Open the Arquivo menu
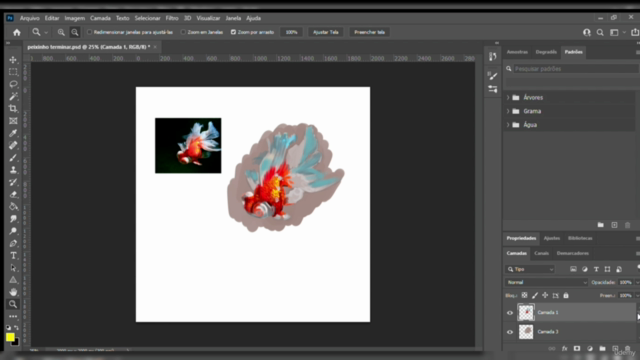Viewport: 640px width, 360px height. click(x=29, y=18)
